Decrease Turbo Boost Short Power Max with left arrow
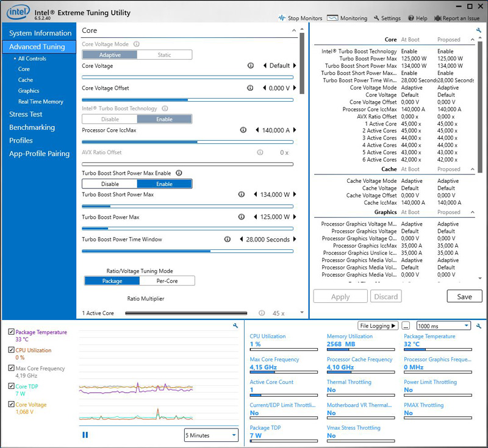The image size is (488, 448). [x=256, y=194]
